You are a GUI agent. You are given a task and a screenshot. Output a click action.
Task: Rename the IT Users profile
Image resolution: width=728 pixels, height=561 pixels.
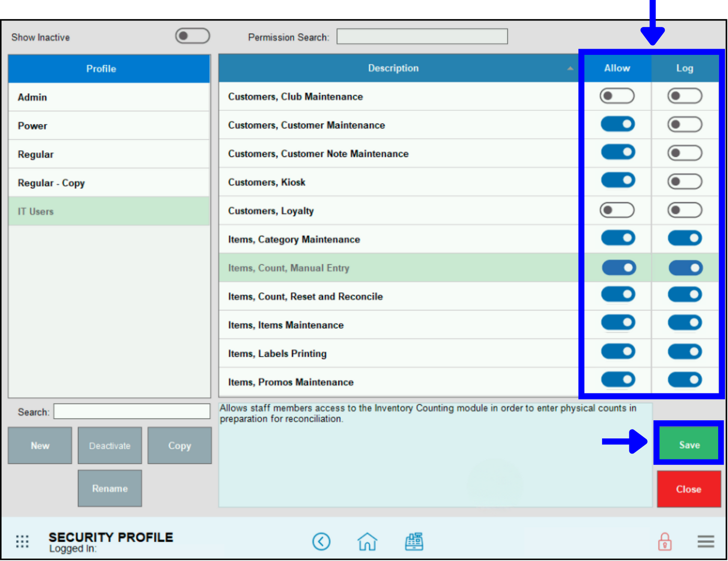click(109, 488)
